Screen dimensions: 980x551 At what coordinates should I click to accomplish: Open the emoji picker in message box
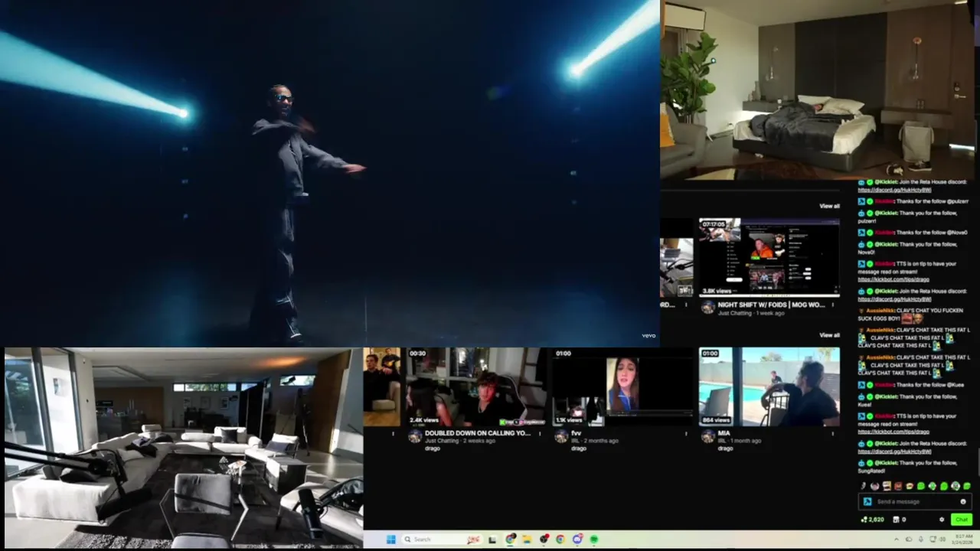(x=963, y=502)
